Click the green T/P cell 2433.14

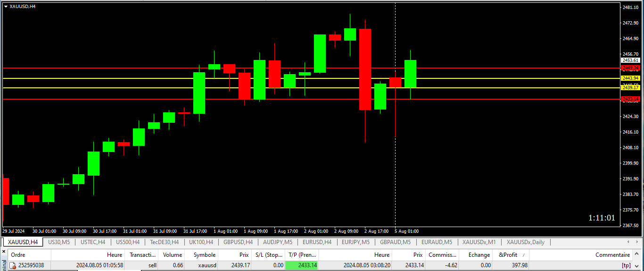(302, 265)
